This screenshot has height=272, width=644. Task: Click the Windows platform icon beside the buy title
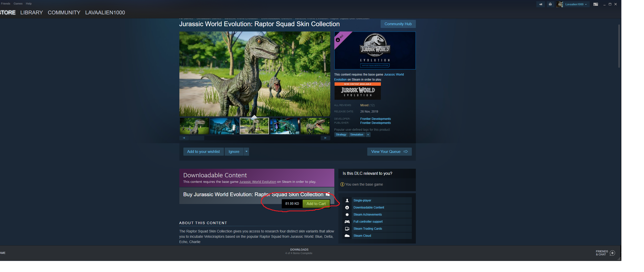tap(328, 194)
